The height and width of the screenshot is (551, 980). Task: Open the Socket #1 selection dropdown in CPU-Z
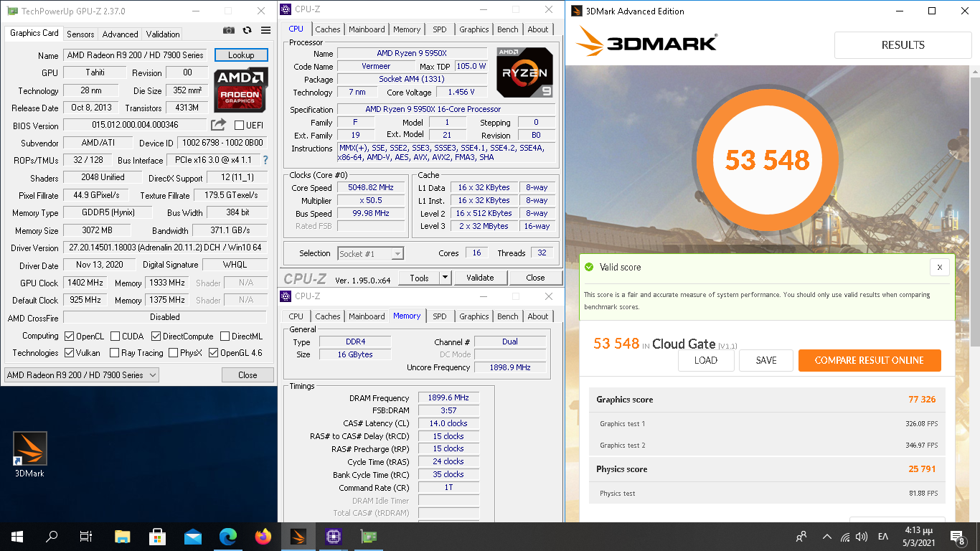click(x=371, y=253)
